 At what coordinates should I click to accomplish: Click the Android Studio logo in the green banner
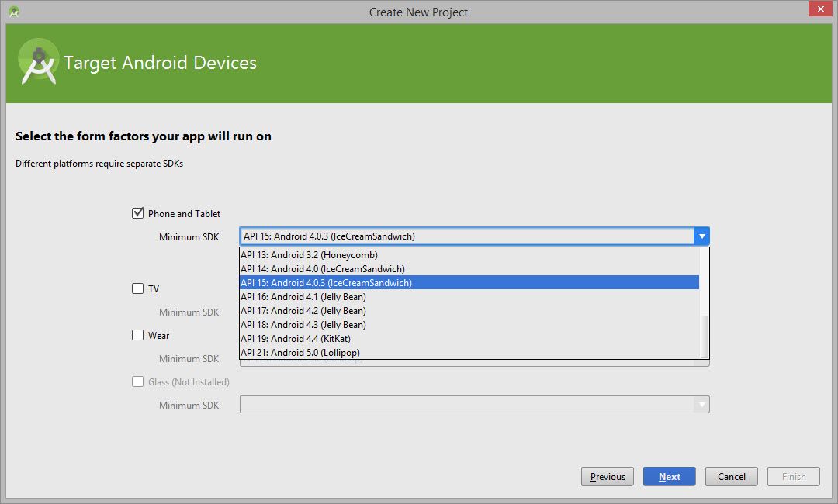coord(38,61)
